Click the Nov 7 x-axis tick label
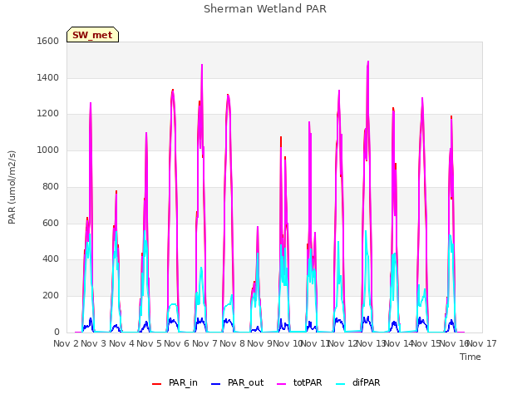 204,343
